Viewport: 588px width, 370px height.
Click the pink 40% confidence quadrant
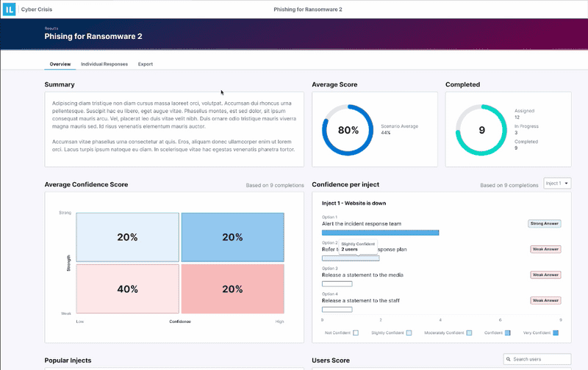(x=128, y=289)
